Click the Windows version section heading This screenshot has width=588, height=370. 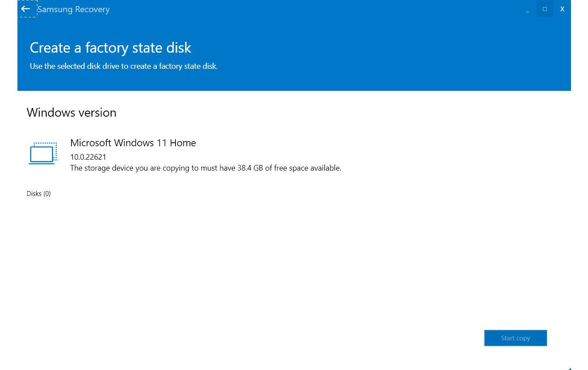pyautogui.click(x=71, y=112)
